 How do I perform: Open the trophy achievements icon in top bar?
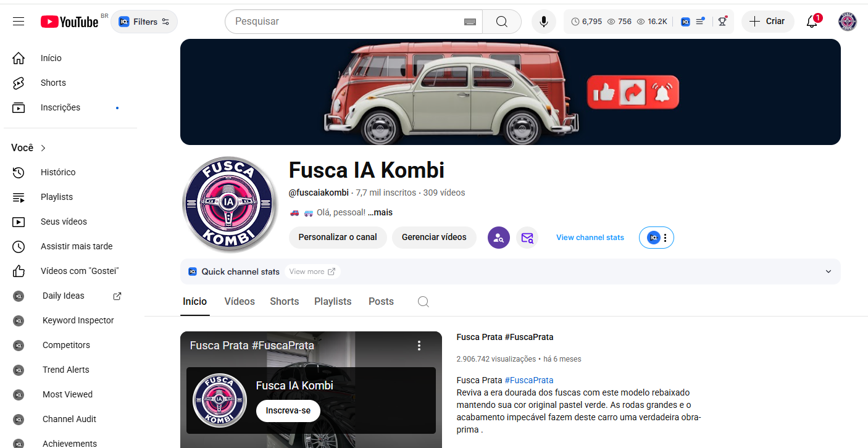coord(722,22)
